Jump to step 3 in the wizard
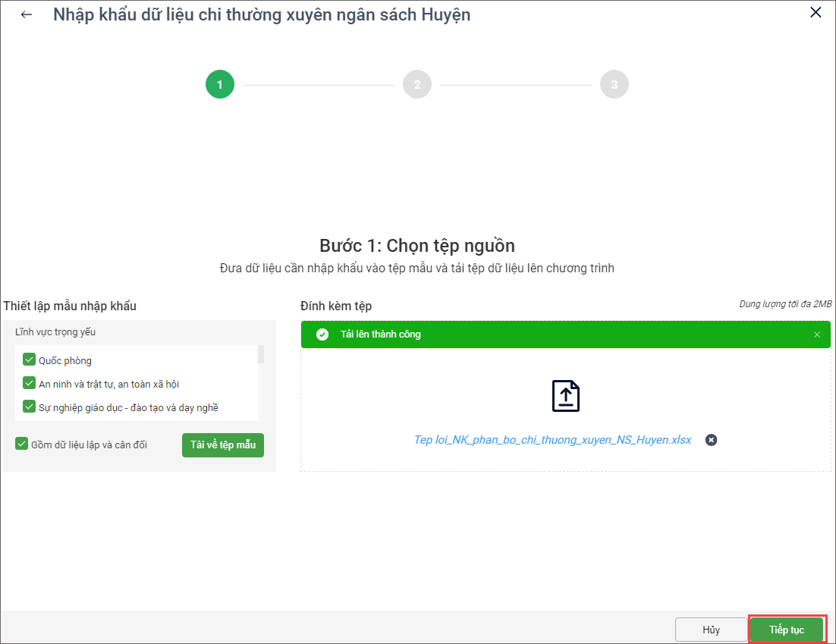 (x=614, y=84)
